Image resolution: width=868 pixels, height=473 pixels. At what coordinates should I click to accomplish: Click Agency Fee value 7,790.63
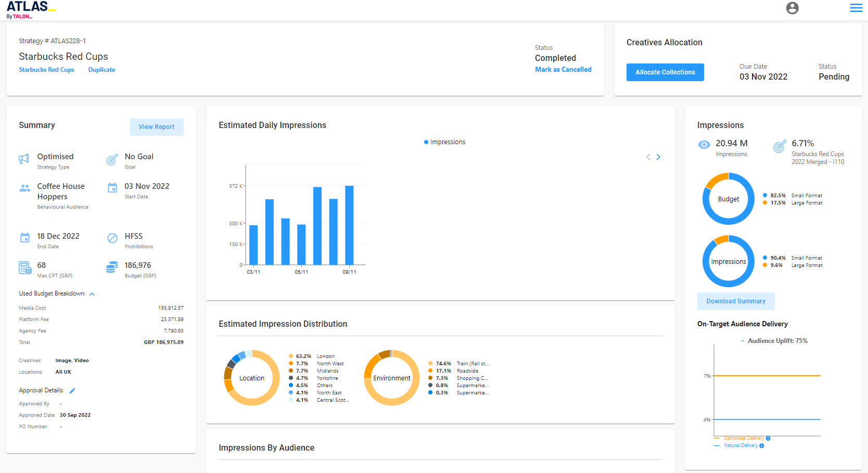(x=174, y=331)
